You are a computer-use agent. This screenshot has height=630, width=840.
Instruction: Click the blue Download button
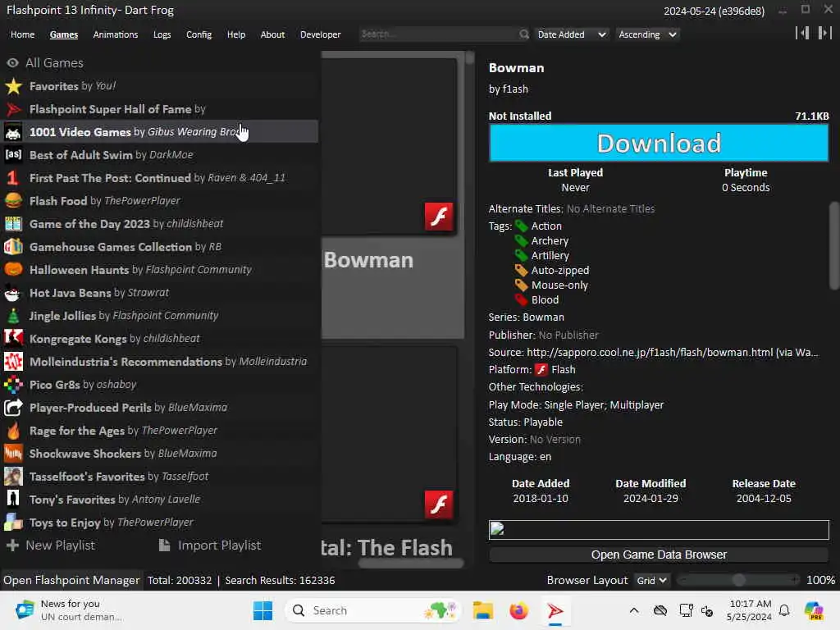point(659,143)
